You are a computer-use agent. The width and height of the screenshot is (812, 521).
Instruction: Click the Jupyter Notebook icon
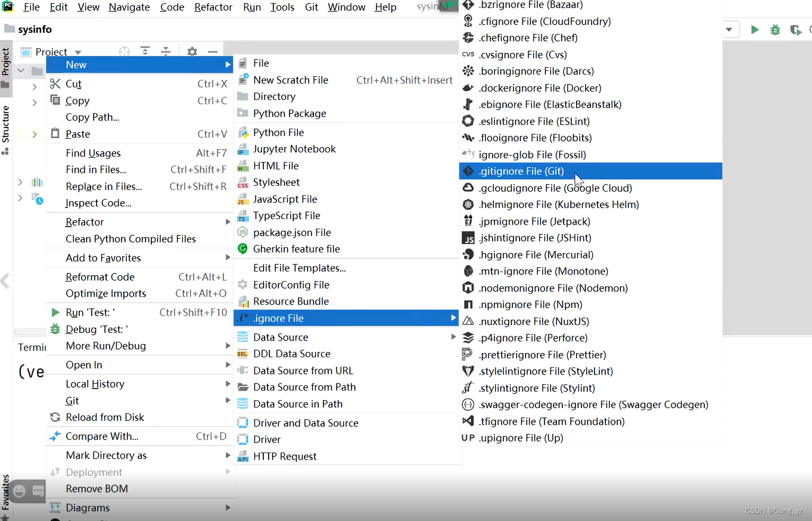(242, 149)
